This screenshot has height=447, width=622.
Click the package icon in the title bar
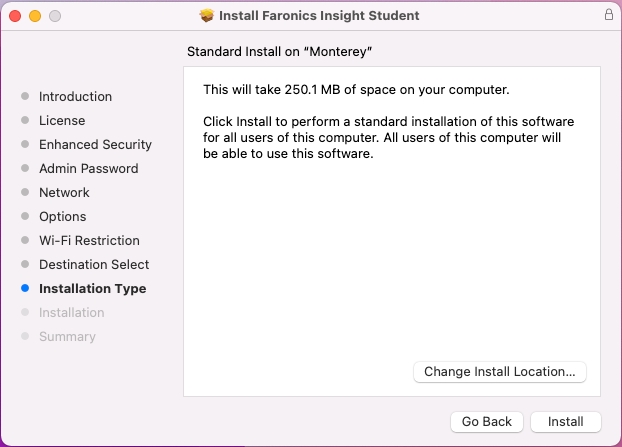tap(208, 16)
